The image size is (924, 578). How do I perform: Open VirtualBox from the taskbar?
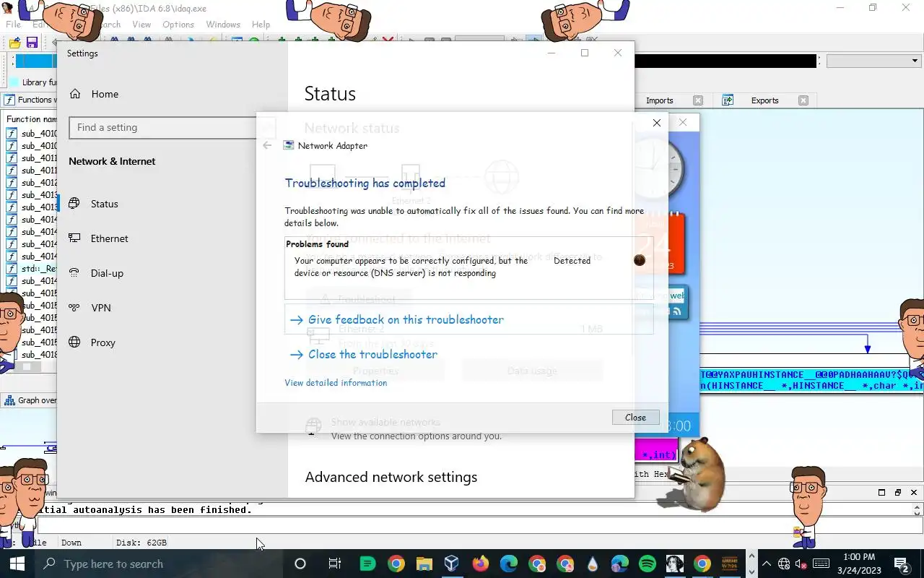(452, 564)
